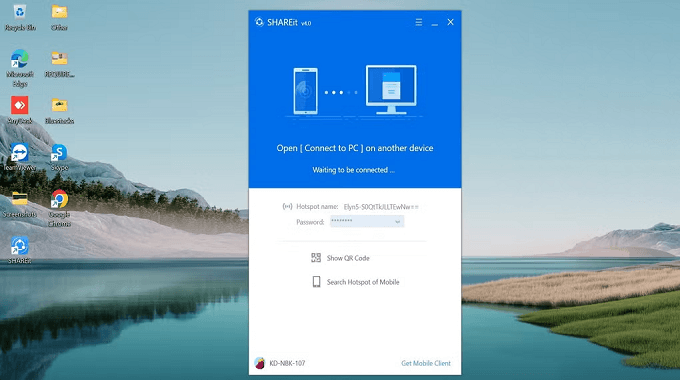Open Recycle Bin on desktop
Screen dimensions: 680x380
20,17
